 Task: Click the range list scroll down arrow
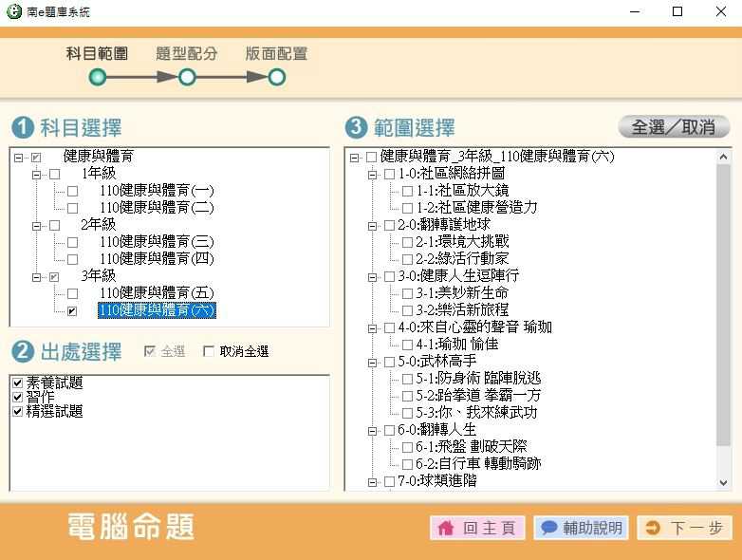(x=723, y=483)
